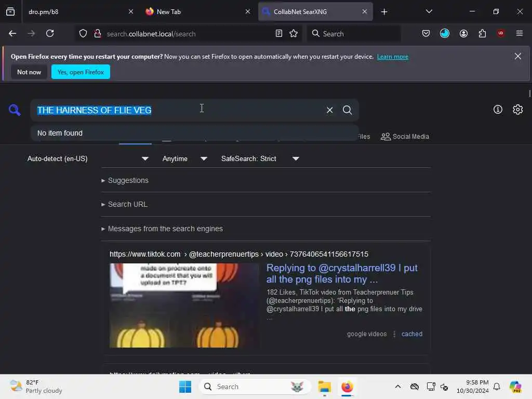
Task: Reload the current page
Action: pos(50,34)
